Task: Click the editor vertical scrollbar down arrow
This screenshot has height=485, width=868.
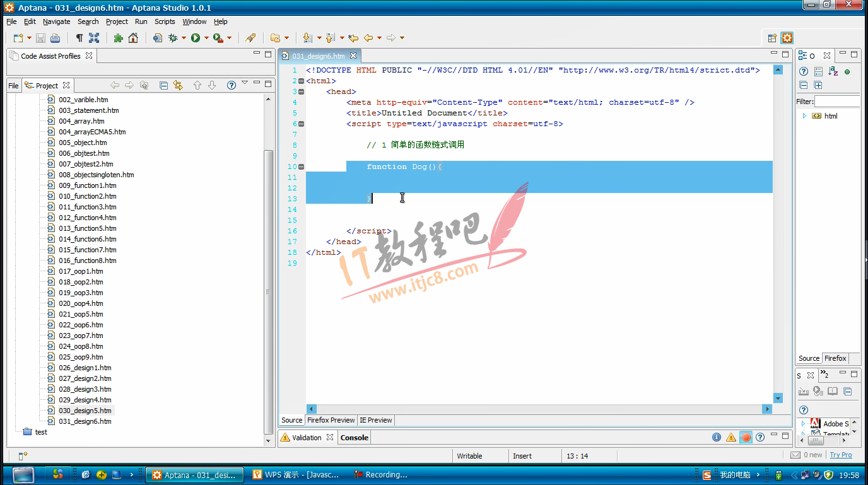Action: click(x=778, y=399)
